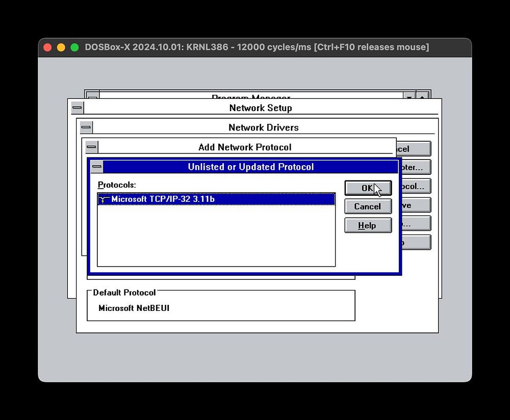This screenshot has height=420, width=510.
Task: Select Microsoft TCP/IP-32 3.11b protocol entry
Action: [216, 199]
